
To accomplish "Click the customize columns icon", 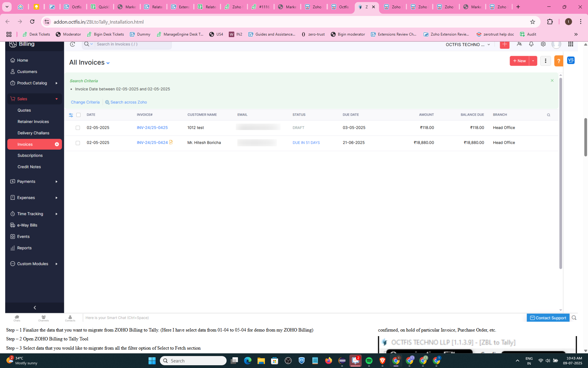I will [x=71, y=115].
